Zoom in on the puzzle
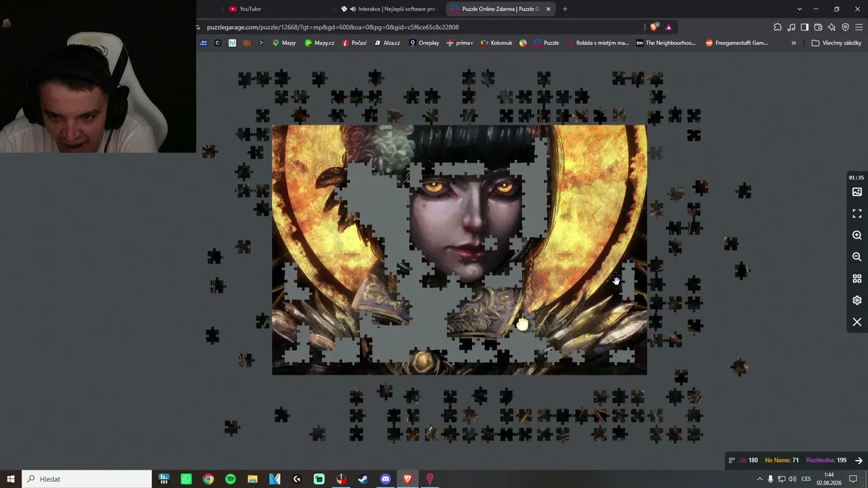 point(857,235)
